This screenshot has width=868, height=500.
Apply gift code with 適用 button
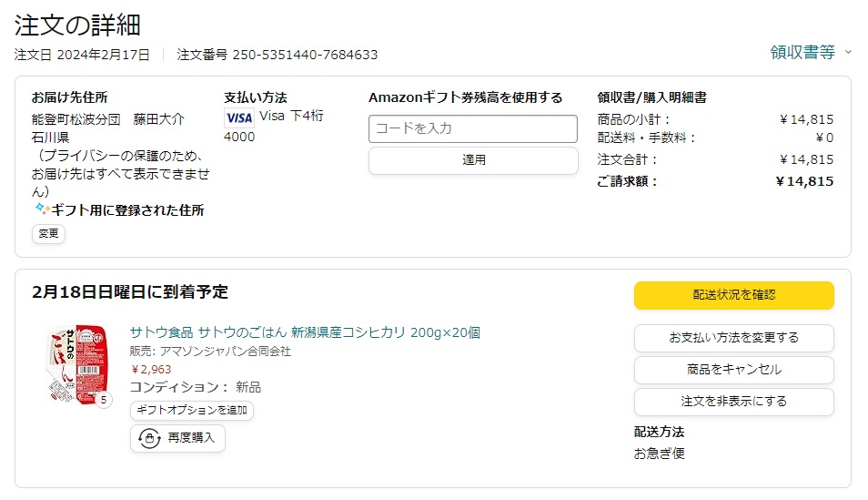[x=473, y=160]
